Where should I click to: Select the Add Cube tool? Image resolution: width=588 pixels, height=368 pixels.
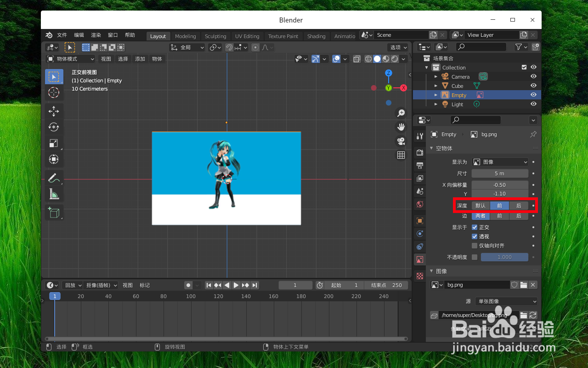point(54,212)
